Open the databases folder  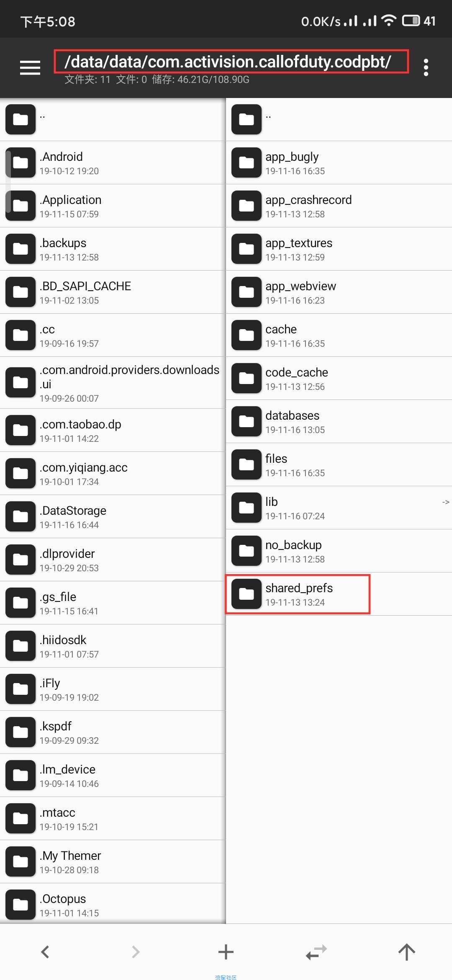[339, 421]
